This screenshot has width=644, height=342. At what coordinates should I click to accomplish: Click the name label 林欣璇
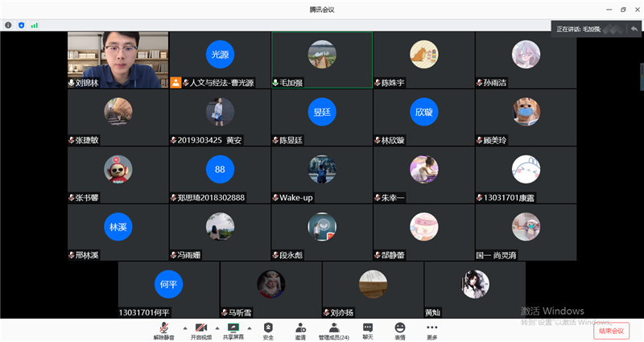[x=393, y=140]
